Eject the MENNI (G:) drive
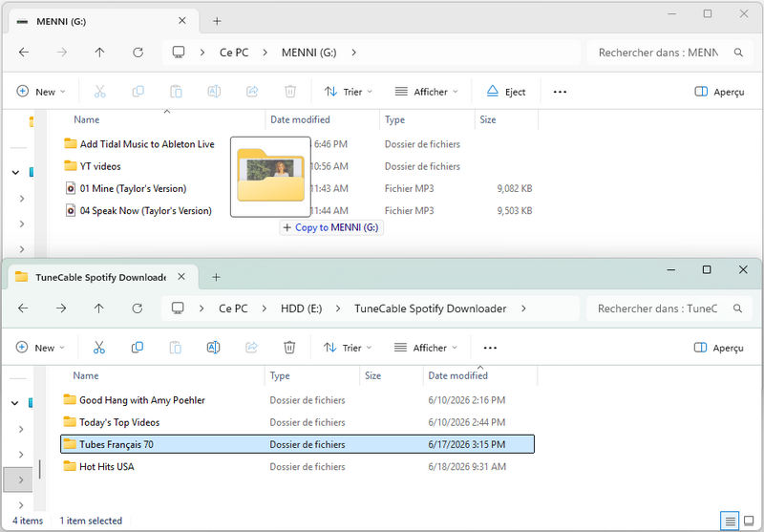 pos(506,92)
